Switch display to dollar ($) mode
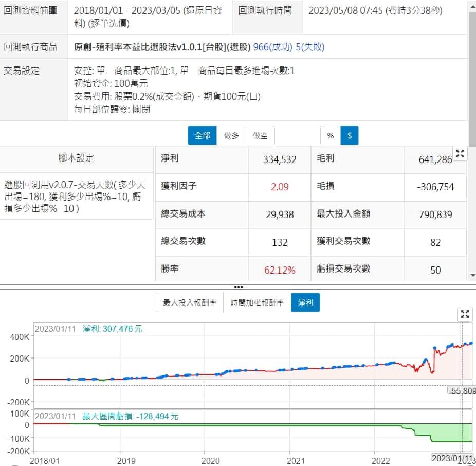 coord(350,136)
